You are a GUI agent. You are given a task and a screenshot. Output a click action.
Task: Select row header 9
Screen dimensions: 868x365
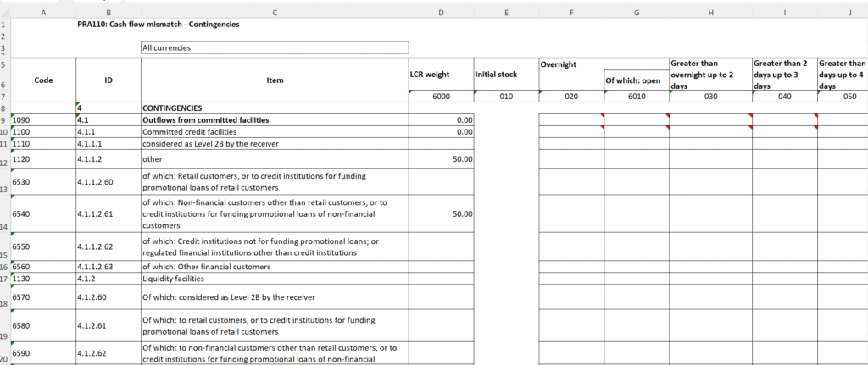click(4, 121)
